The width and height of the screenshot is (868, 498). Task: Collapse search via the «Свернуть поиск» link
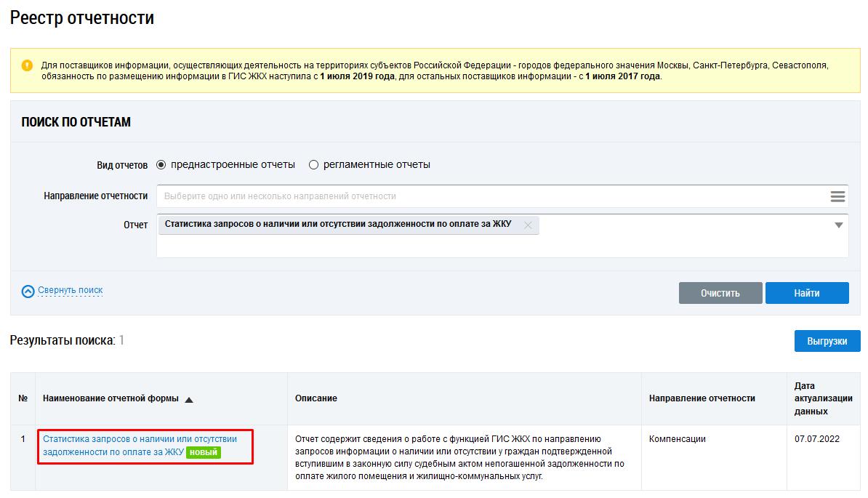70,290
